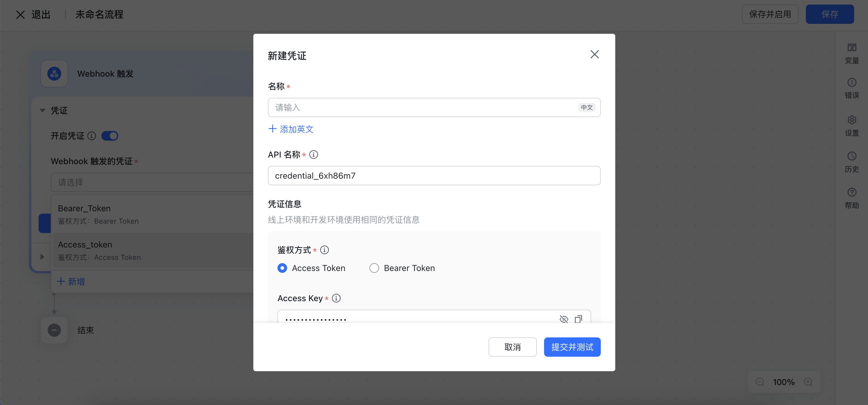The width and height of the screenshot is (868, 405).
Task: Click the 中文 language tag in name field
Action: click(587, 107)
